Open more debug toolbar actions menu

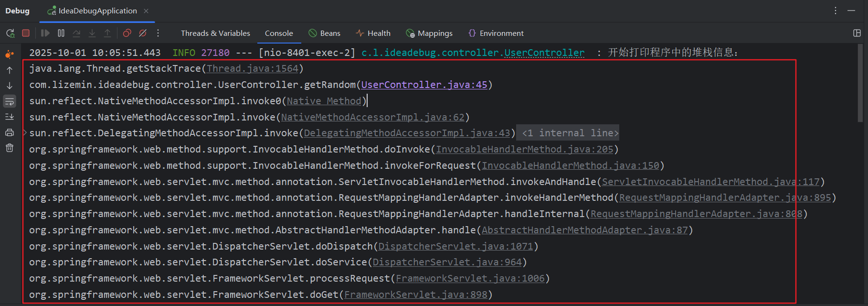pos(158,33)
